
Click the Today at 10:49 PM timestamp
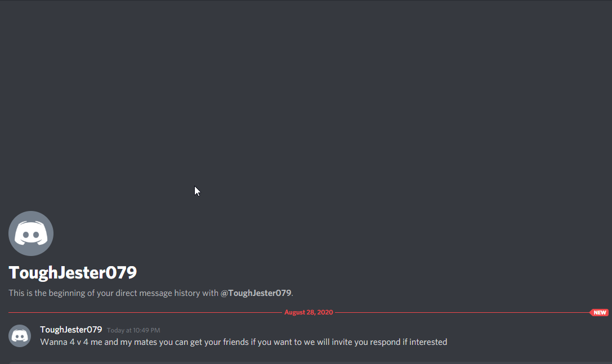point(133,330)
